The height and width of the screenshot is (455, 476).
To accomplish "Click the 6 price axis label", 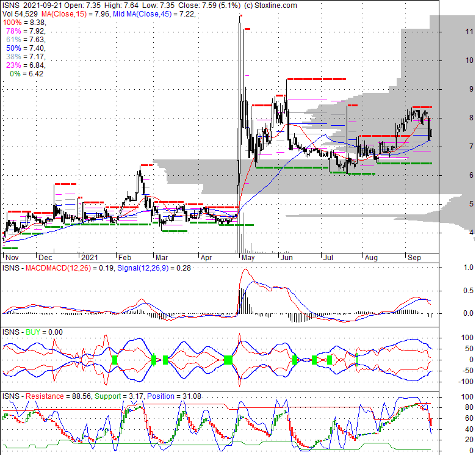I will 471,175.
